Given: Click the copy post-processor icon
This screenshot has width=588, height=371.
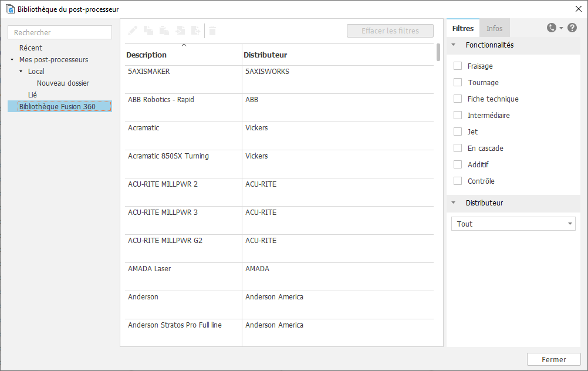Looking at the screenshot, I should click(x=148, y=31).
